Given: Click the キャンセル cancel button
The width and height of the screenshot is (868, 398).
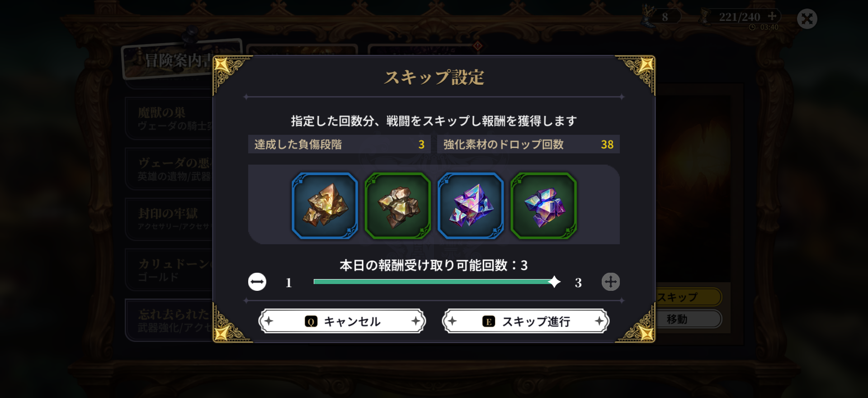Looking at the screenshot, I should tap(342, 321).
